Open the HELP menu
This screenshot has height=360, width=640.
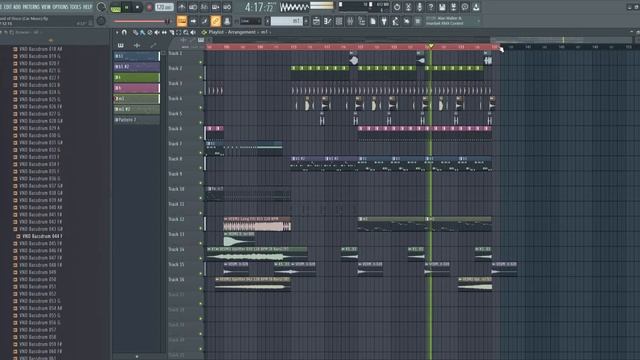coord(87,7)
